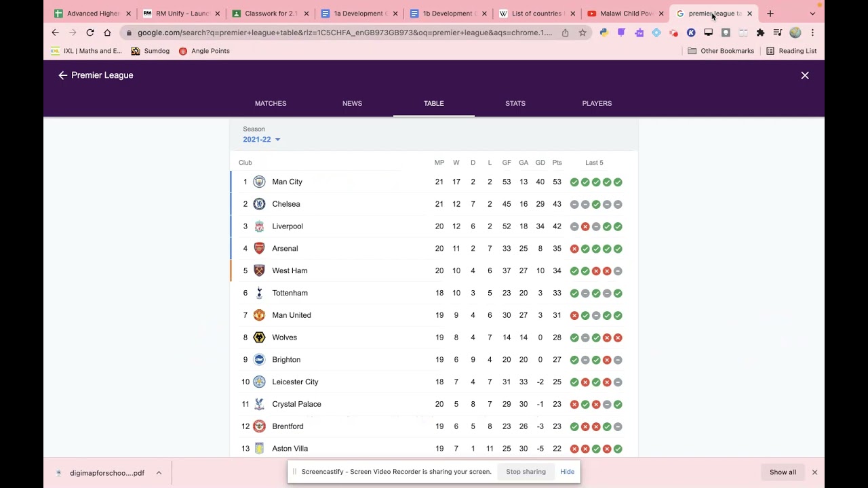Hide the Screencastify sharing notice
Screen dimensions: 868x488
(567, 472)
